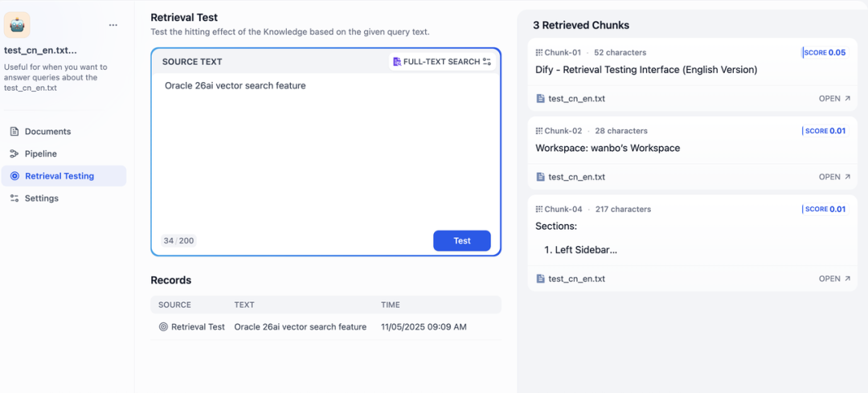This screenshot has height=393, width=868.
Task: Open the Chunk-01 source document link
Action: tap(834, 99)
